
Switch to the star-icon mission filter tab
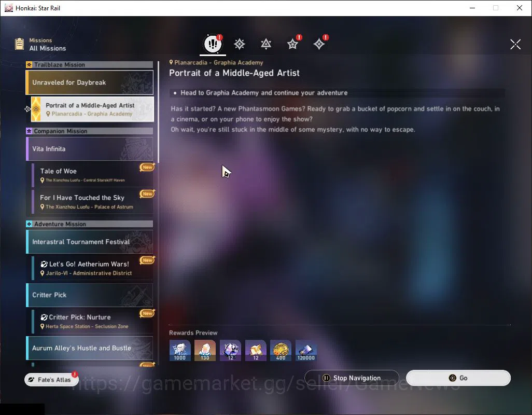[x=292, y=44]
